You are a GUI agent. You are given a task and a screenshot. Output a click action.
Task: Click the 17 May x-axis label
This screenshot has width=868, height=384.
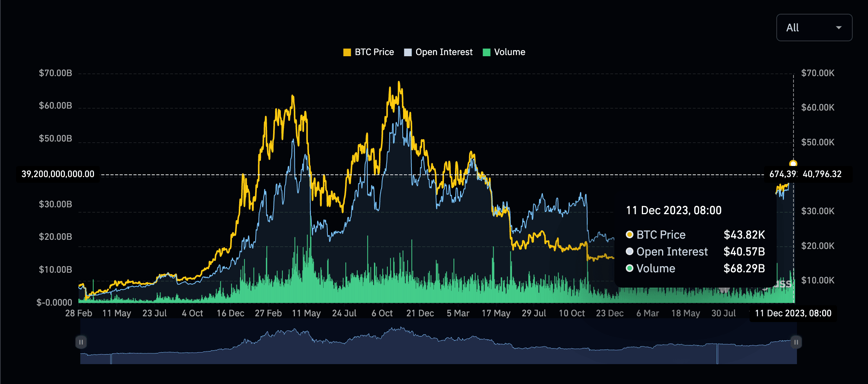click(x=496, y=313)
